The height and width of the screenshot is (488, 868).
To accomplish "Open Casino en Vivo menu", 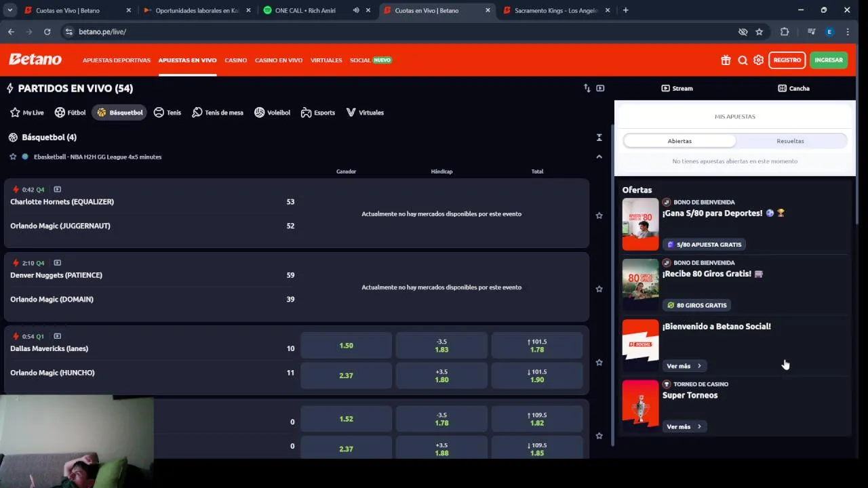I will pyautogui.click(x=279, y=60).
